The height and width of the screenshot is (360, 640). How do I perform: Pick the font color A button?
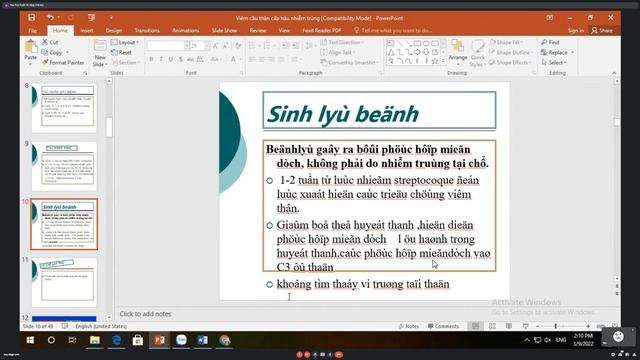(x=233, y=60)
